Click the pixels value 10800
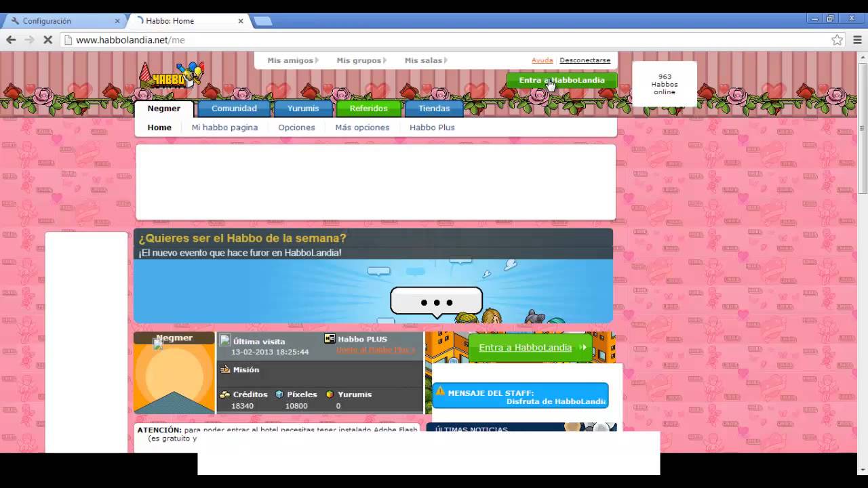Screen dimensions: 868x488 click(x=296, y=406)
